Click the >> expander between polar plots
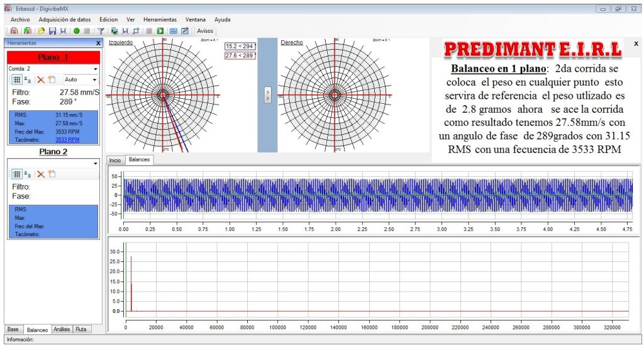 coord(268,95)
